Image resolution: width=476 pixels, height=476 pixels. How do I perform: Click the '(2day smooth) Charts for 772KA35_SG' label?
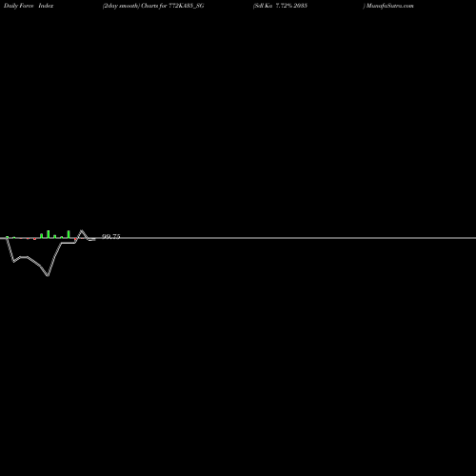[x=153, y=6]
